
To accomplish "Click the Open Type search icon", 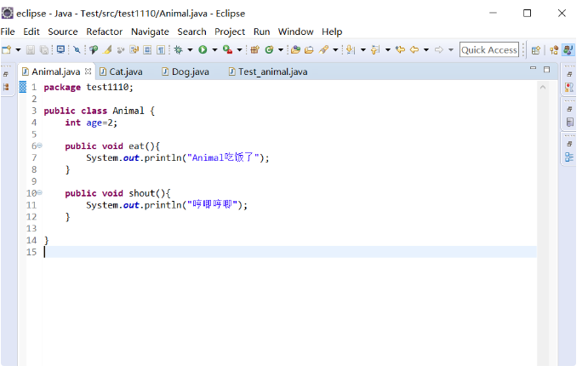I will (x=94, y=50).
